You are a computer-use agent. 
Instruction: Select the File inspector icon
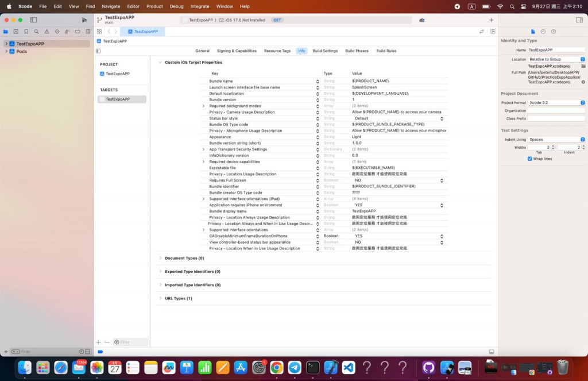(533, 32)
